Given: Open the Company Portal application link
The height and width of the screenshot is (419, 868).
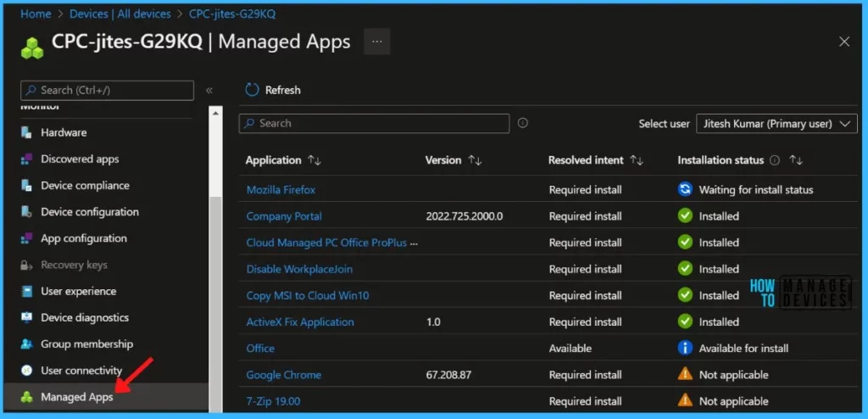Looking at the screenshot, I should coord(284,216).
